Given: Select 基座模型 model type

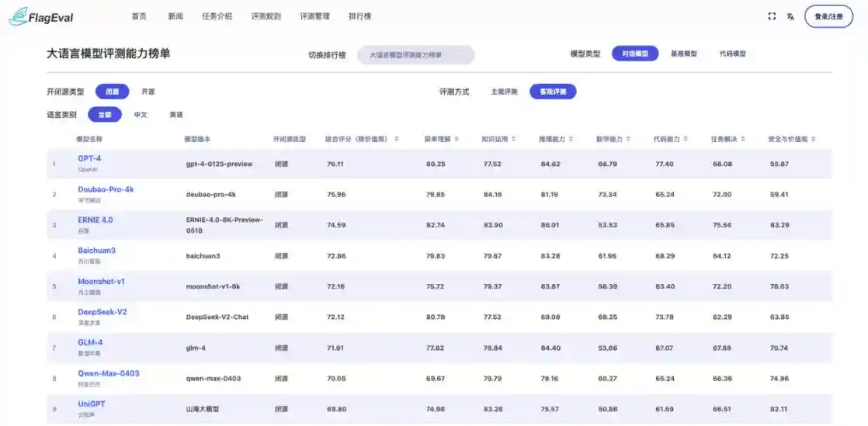Looking at the screenshot, I should [684, 54].
